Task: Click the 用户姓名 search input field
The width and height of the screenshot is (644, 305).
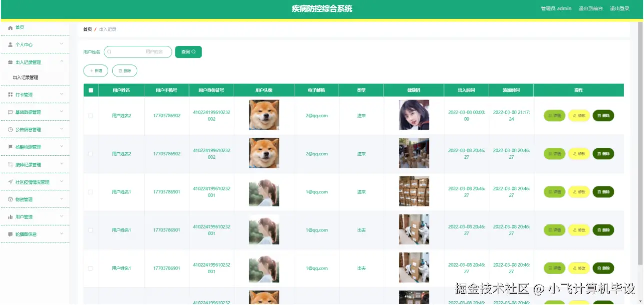Action: (138, 52)
